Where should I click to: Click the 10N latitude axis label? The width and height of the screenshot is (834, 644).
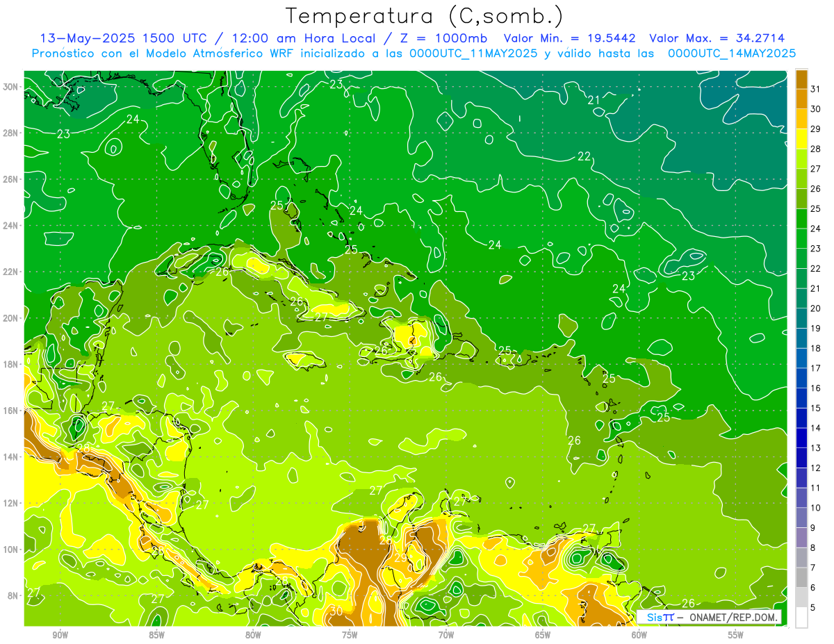tap(11, 550)
